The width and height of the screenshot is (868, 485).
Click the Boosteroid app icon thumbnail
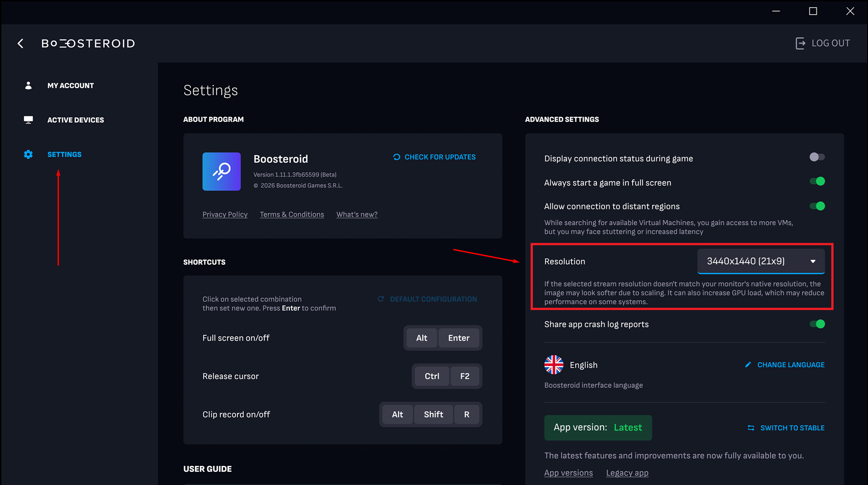(222, 171)
